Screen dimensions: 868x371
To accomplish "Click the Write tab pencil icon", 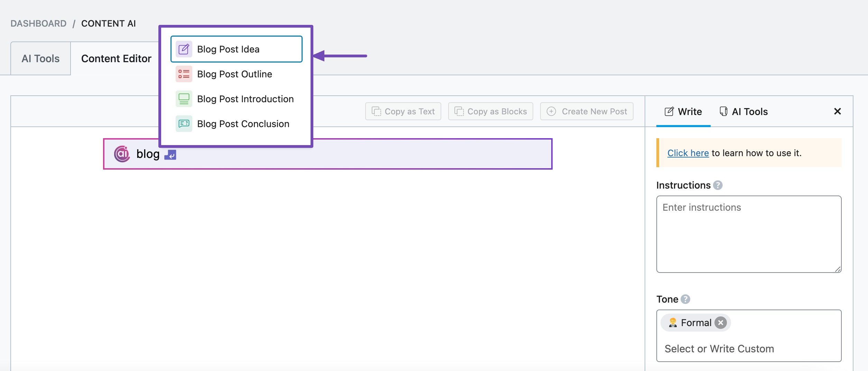I will pyautogui.click(x=669, y=111).
